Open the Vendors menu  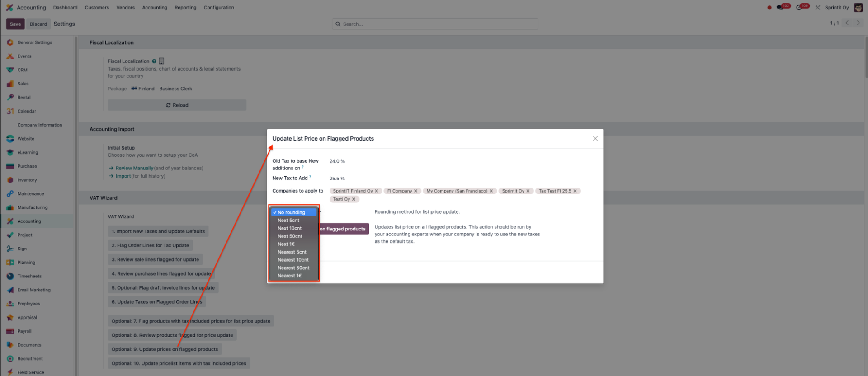click(x=126, y=8)
